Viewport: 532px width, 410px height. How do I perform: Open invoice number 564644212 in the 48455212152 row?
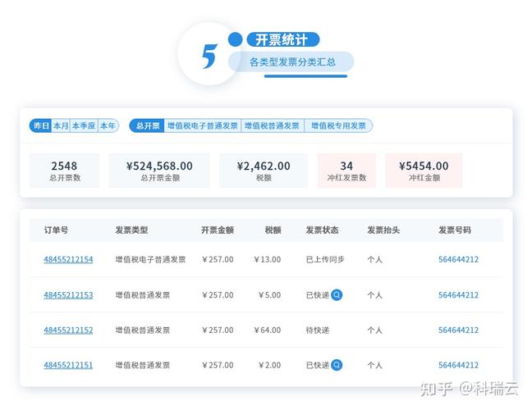458,330
